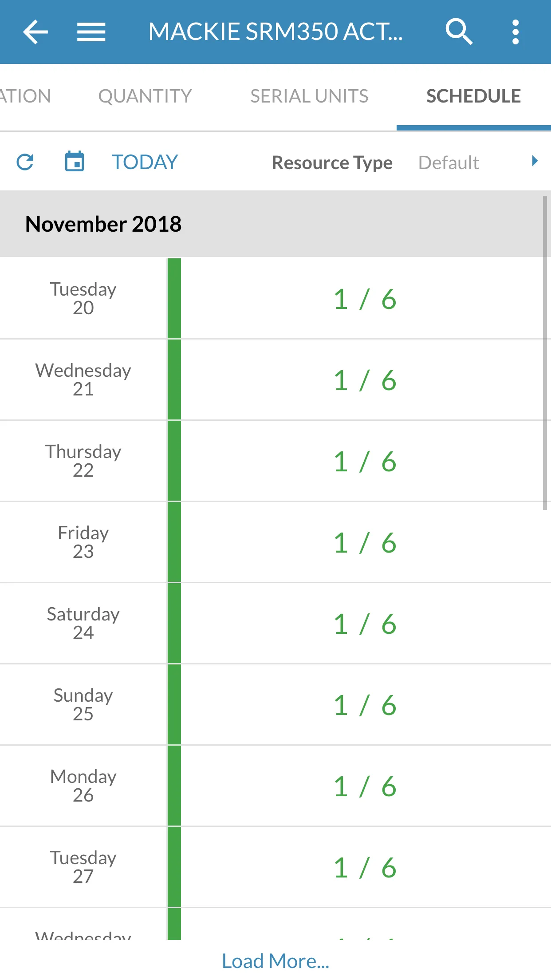Select the Schedule tab
This screenshot has height=980, width=551.
pos(473,96)
